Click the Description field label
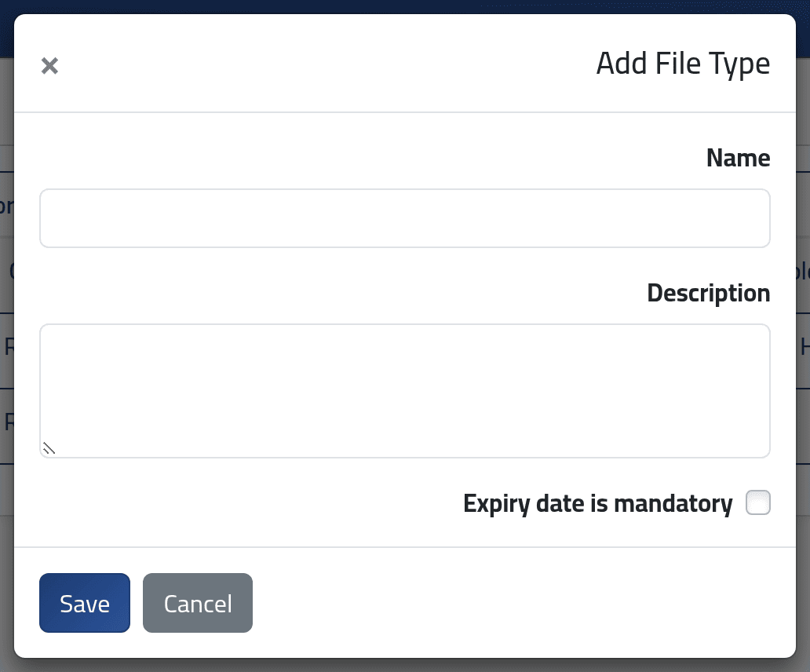This screenshot has height=672, width=810. 708,294
